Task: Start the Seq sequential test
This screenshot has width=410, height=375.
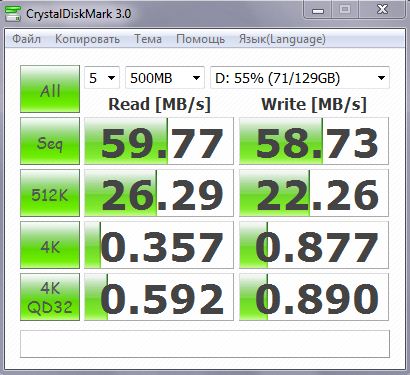Action: coord(50,141)
